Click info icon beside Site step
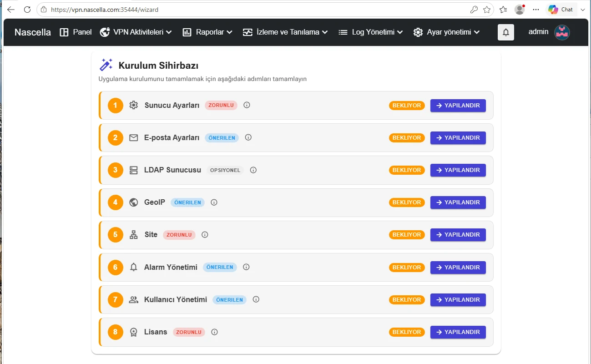The image size is (591, 364). (205, 235)
